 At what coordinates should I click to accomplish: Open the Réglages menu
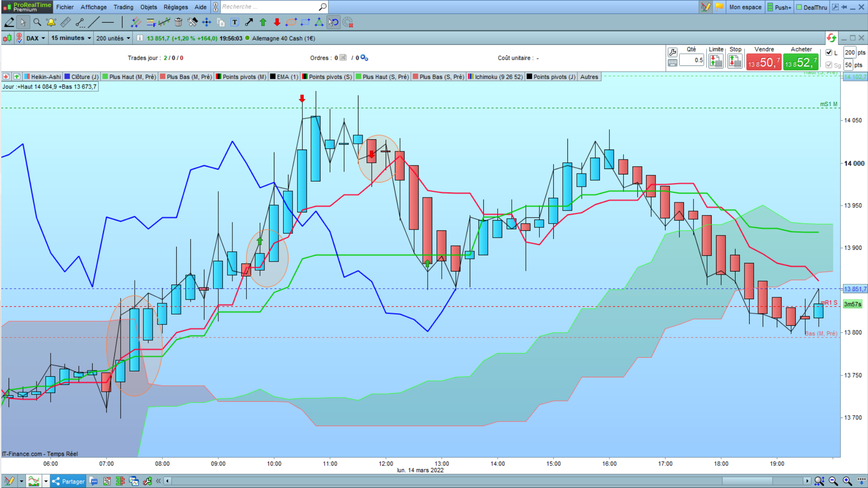tap(175, 7)
